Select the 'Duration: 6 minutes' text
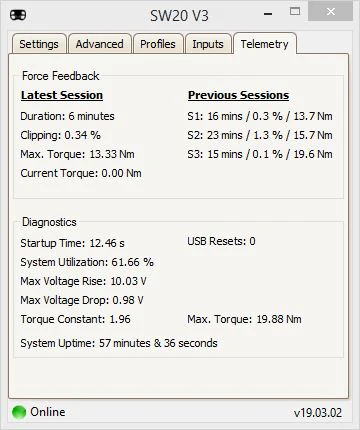The image size is (360, 430). coord(67,116)
